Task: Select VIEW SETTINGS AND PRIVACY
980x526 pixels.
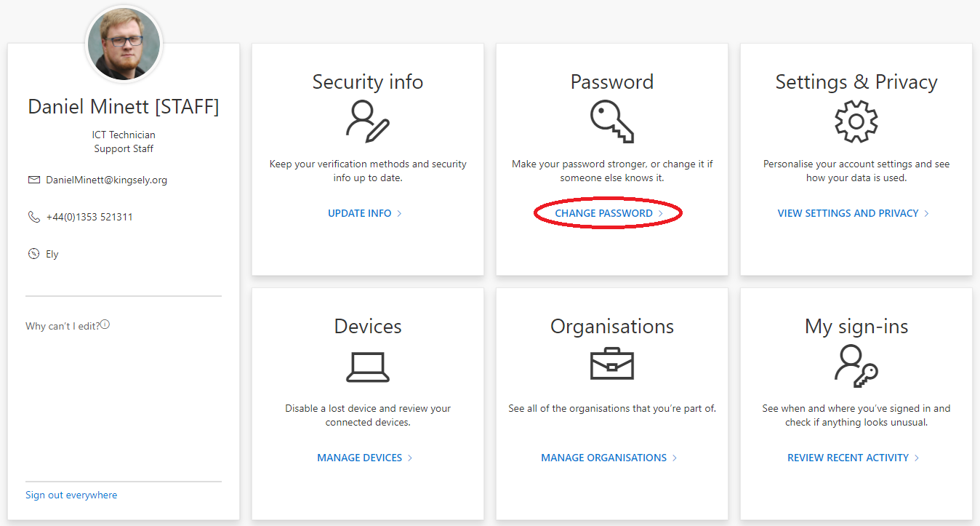Action: pyautogui.click(x=848, y=213)
